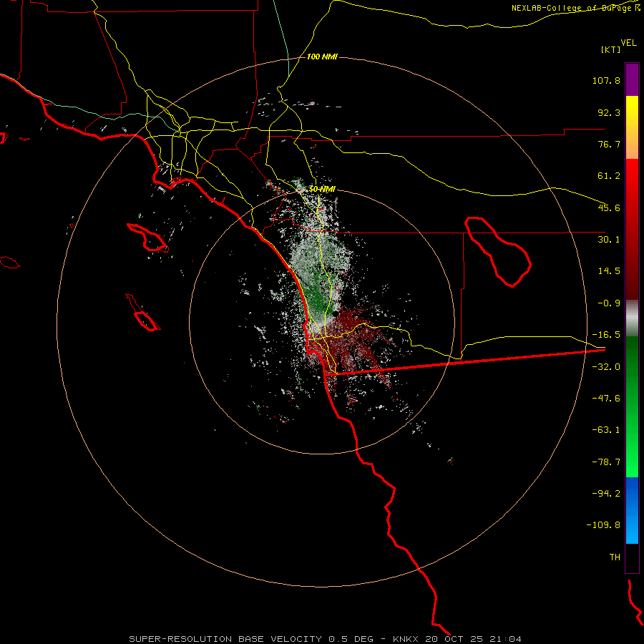Select the 76.7 legend value
644x644 pixels.
tap(609, 144)
